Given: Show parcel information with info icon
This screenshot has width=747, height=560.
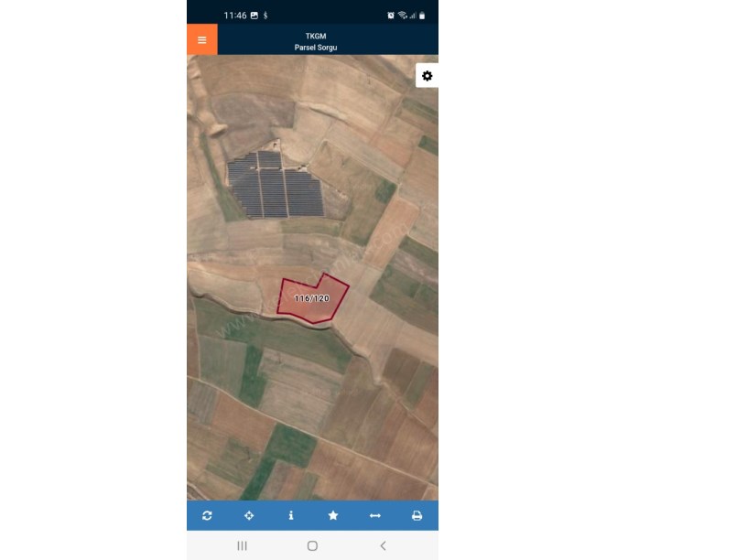Looking at the screenshot, I should click(291, 515).
